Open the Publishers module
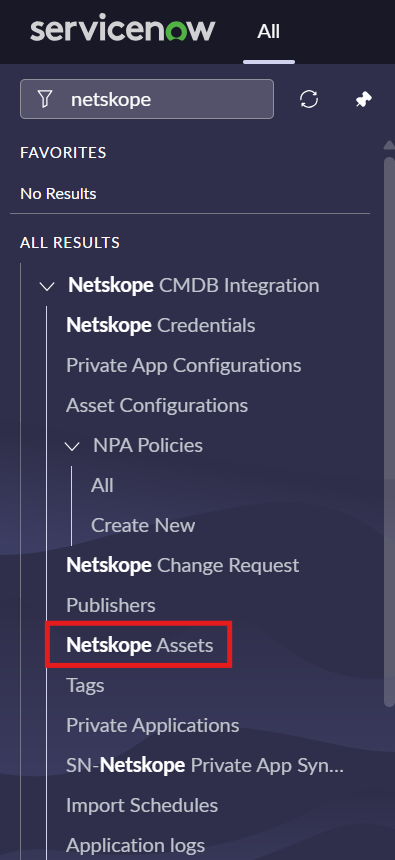This screenshot has height=860, width=395. pos(111,606)
